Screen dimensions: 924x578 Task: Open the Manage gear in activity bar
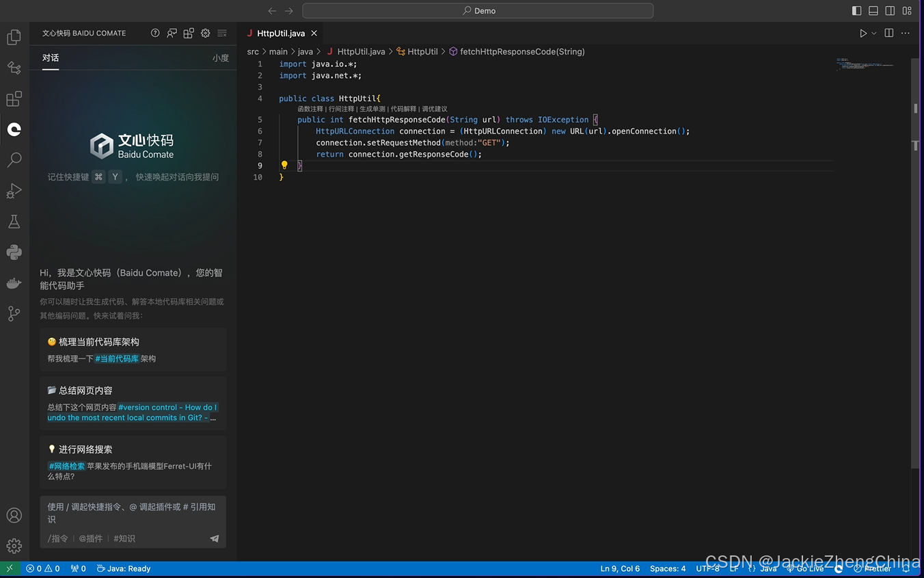(x=14, y=546)
